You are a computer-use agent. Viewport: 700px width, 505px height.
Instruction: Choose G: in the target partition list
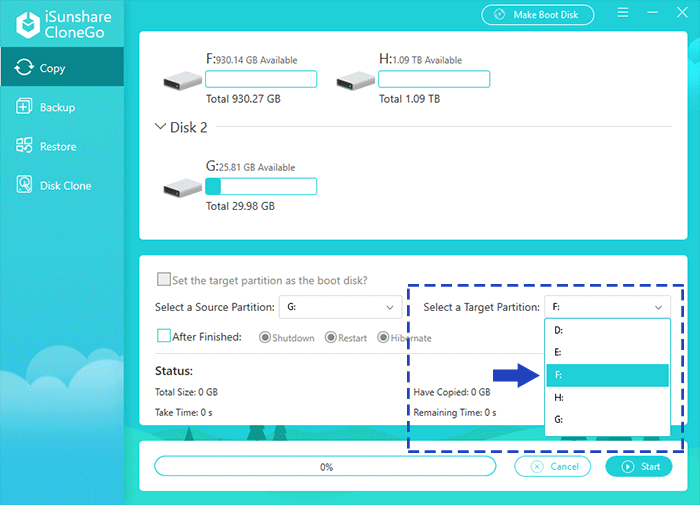607,420
